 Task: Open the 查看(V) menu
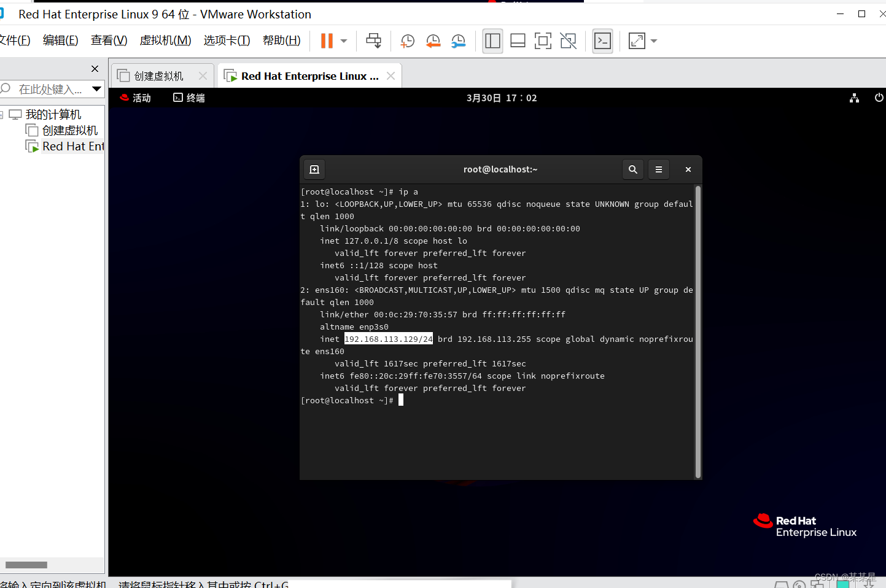point(109,41)
